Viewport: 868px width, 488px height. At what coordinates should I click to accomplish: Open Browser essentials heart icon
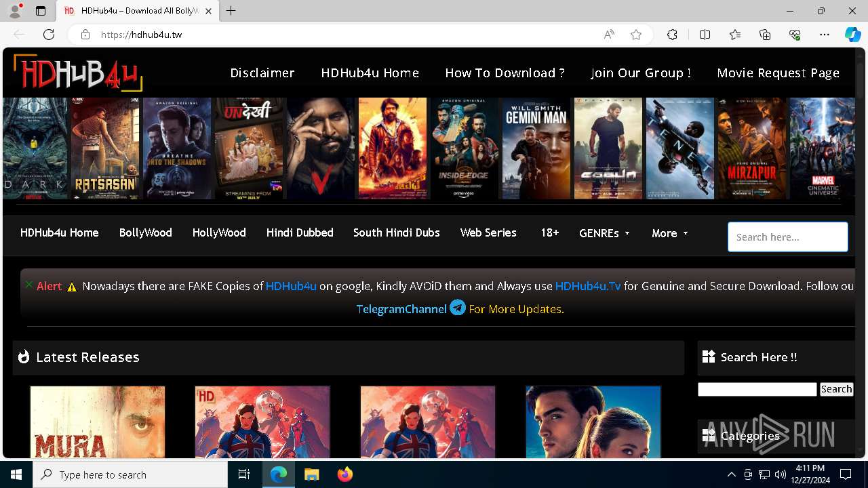795,35
